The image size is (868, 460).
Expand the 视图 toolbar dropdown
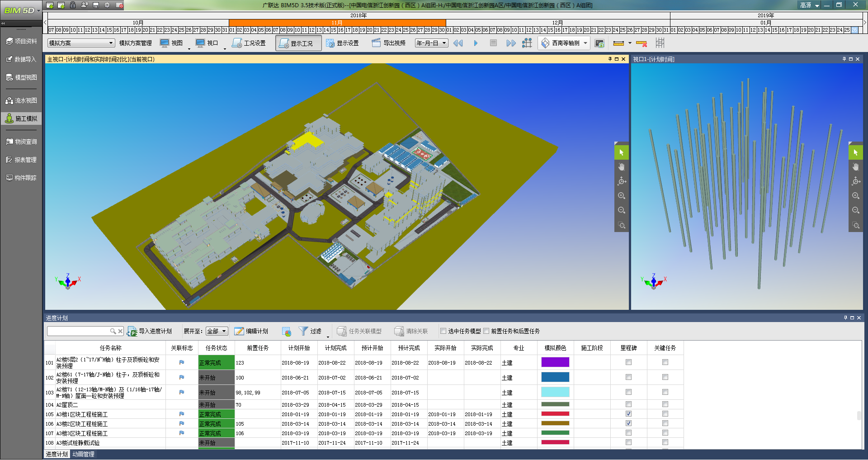coord(189,48)
